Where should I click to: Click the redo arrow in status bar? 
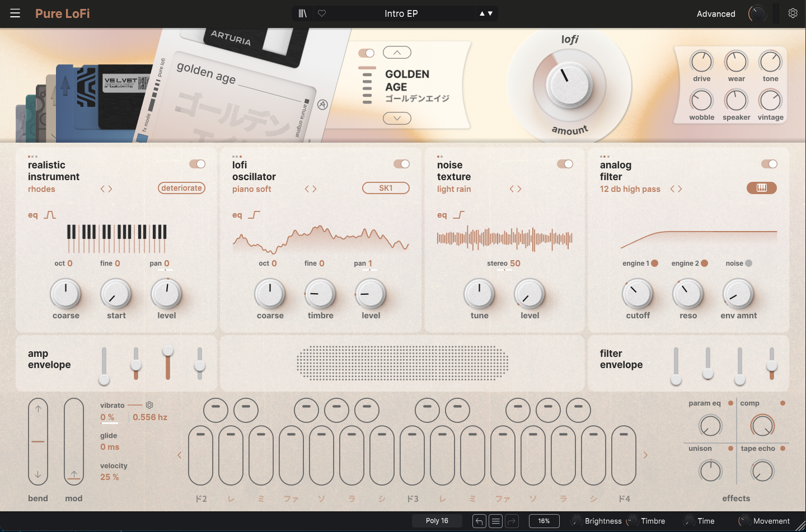[512, 521]
